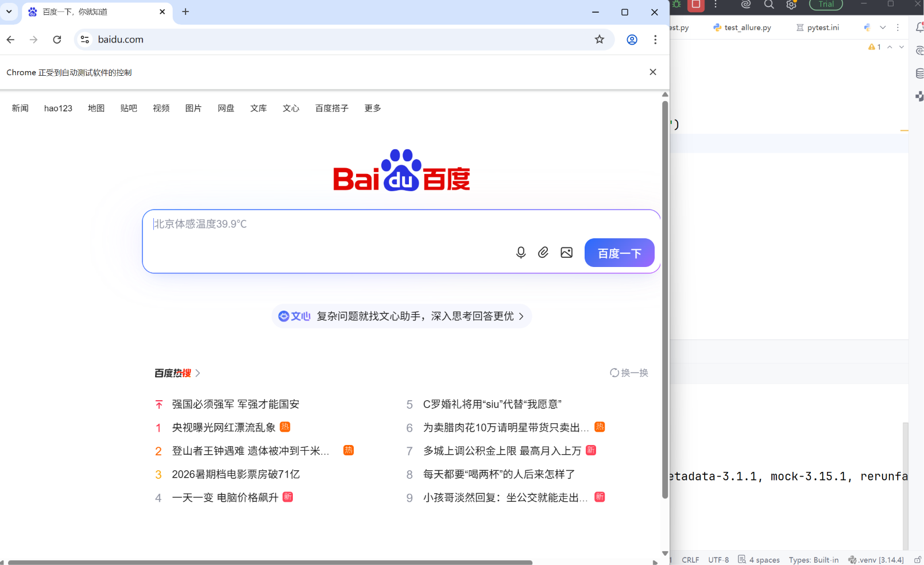Image resolution: width=924 pixels, height=565 pixels.
Task: Click the .venv interpreter selector
Action: [x=876, y=560]
